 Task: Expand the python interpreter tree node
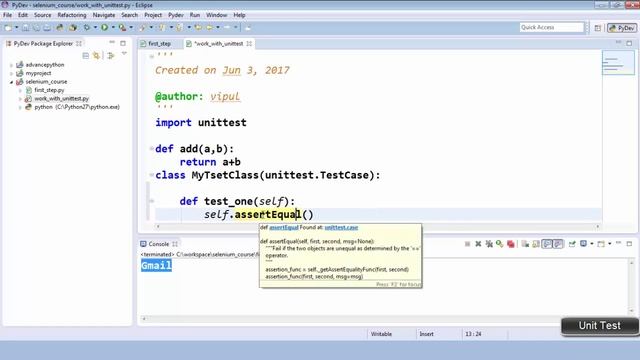point(20,107)
